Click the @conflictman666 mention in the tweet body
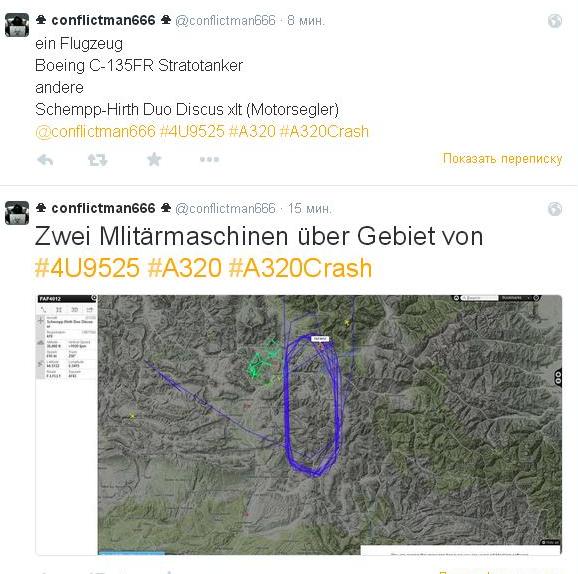This screenshot has width=578, height=574. pos(95,131)
